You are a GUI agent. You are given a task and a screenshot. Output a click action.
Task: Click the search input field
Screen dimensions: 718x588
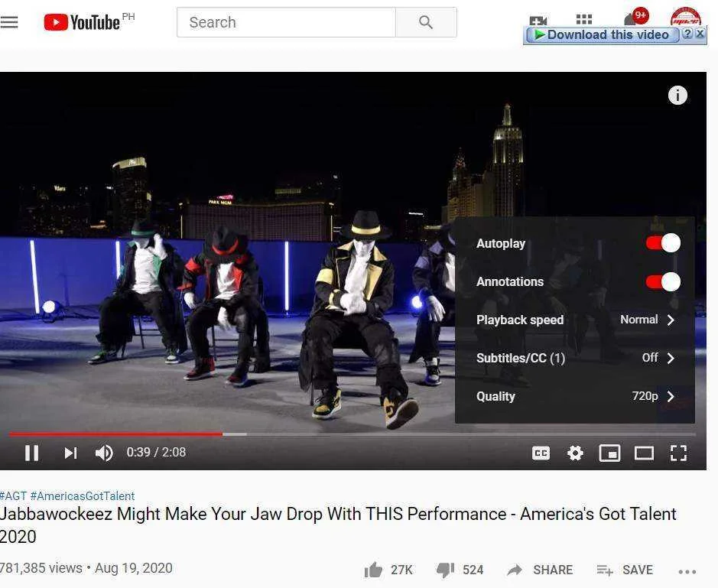point(286,22)
